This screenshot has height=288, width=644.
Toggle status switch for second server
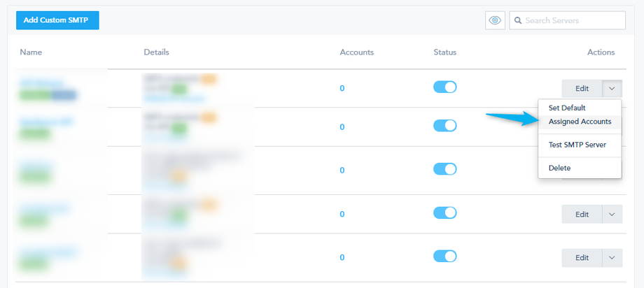(445, 126)
